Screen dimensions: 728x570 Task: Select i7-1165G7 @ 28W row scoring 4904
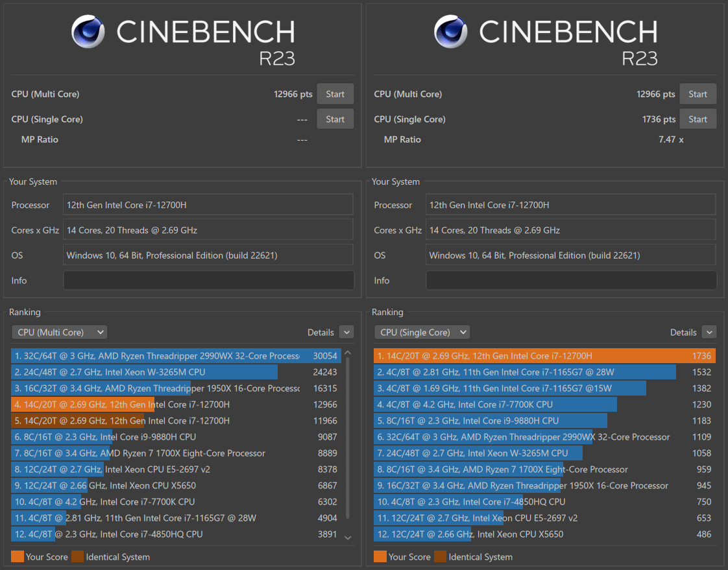click(176, 518)
